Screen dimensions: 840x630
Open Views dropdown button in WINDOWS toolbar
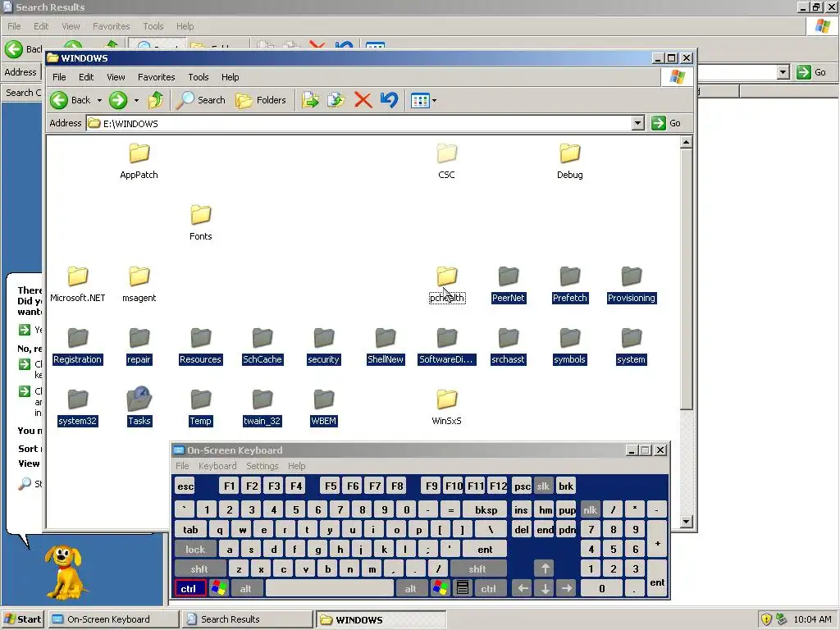423,100
